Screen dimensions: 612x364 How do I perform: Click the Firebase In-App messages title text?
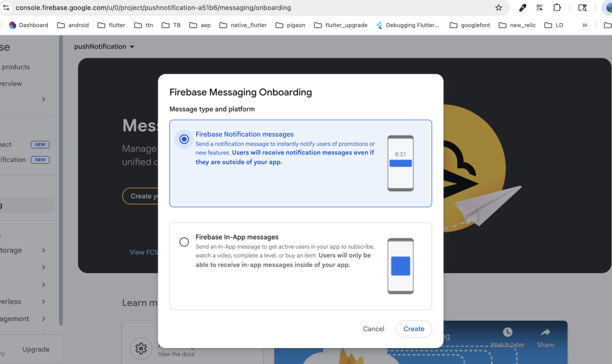click(237, 237)
